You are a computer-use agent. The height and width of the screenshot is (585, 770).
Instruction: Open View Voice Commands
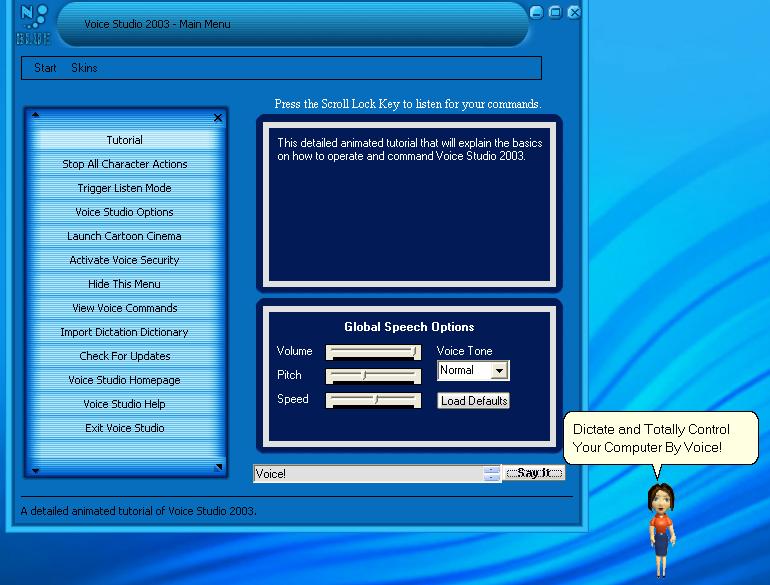(x=125, y=308)
